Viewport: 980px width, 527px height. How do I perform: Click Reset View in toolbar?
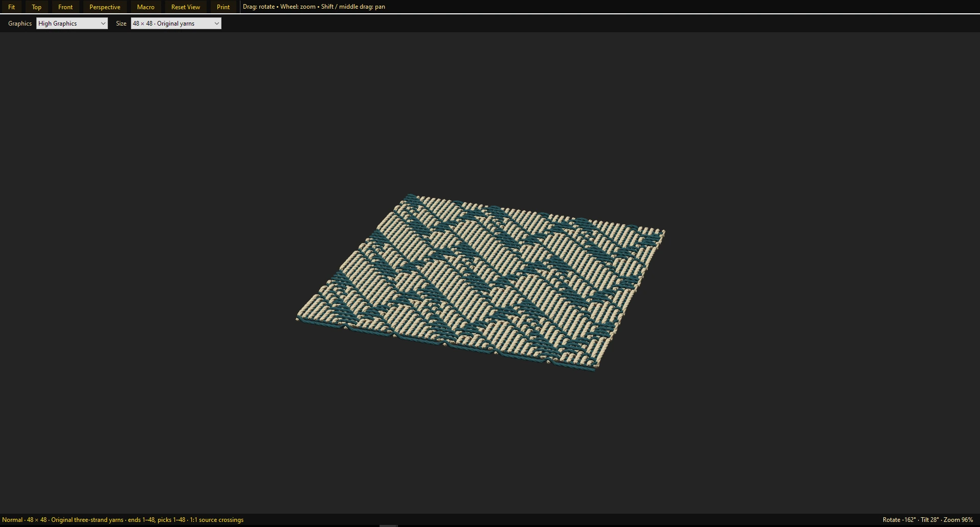(186, 7)
